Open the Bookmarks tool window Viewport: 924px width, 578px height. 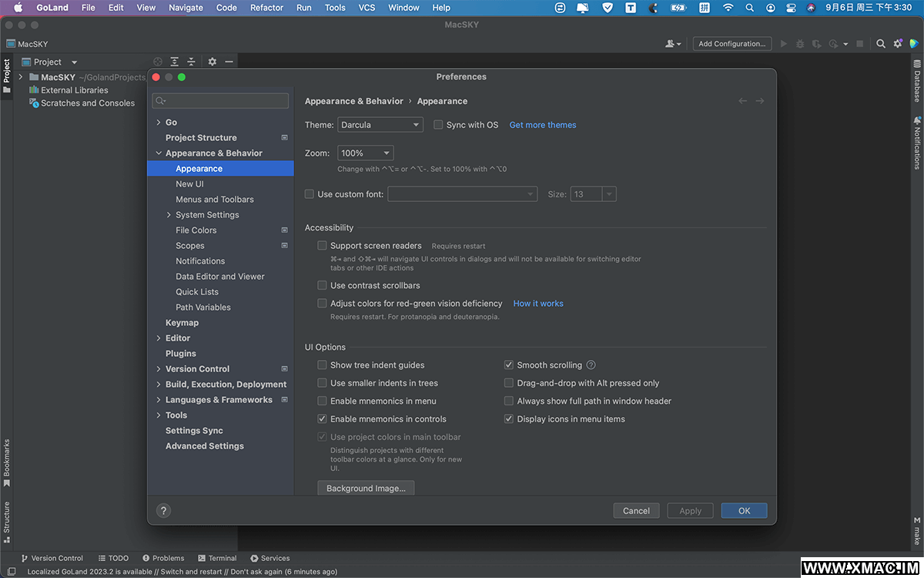click(x=6, y=463)
